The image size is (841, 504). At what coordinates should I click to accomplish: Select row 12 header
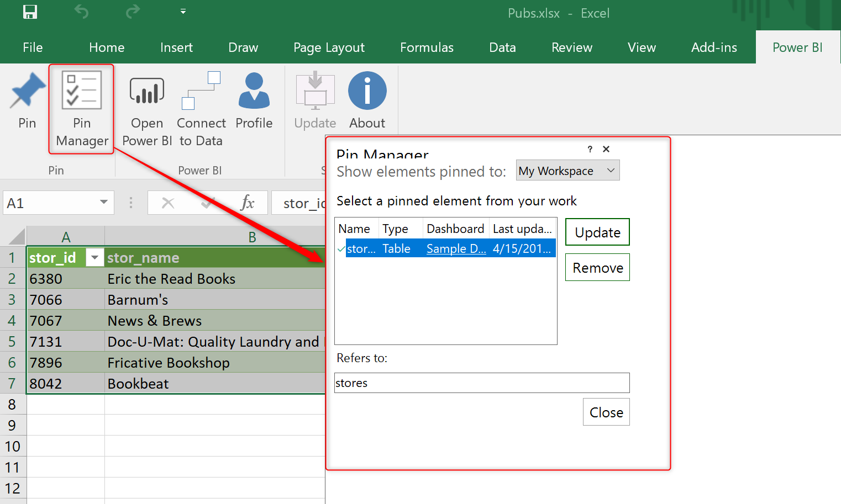[13, 489]
